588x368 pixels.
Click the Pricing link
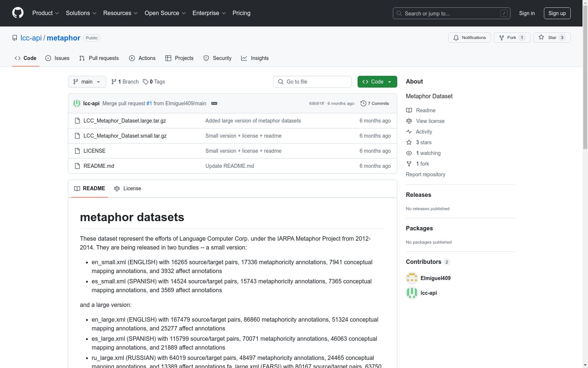pyautogui.click(x=241, y=13)
